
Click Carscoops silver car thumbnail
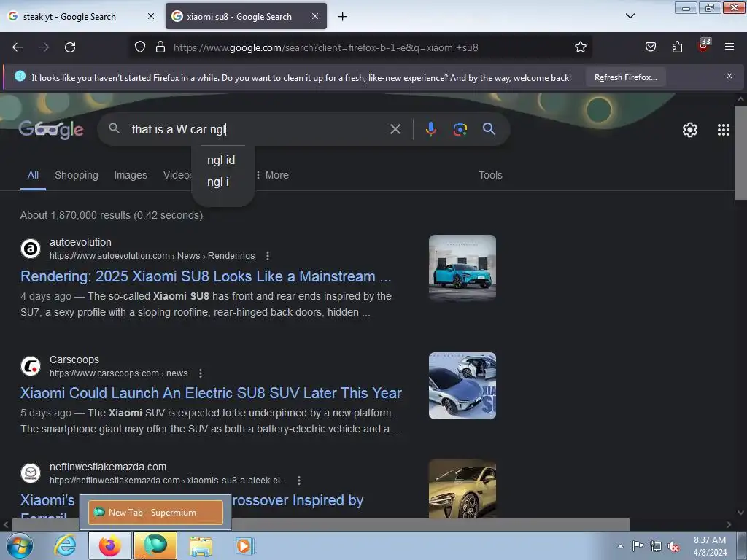pyautogui.click(x=462, y=386)
